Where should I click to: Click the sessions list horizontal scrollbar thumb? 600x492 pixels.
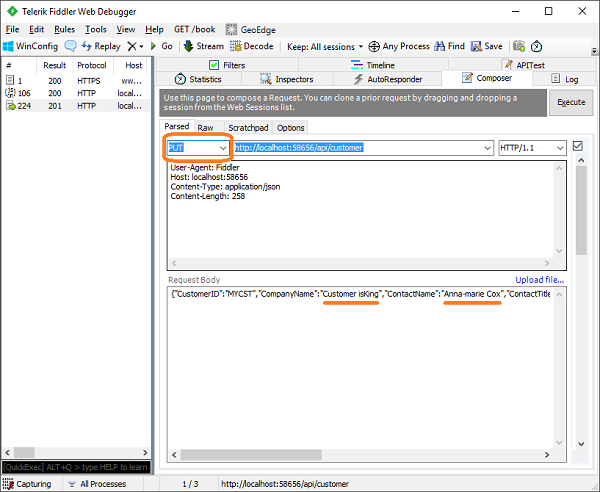click(x=24, y=452)
